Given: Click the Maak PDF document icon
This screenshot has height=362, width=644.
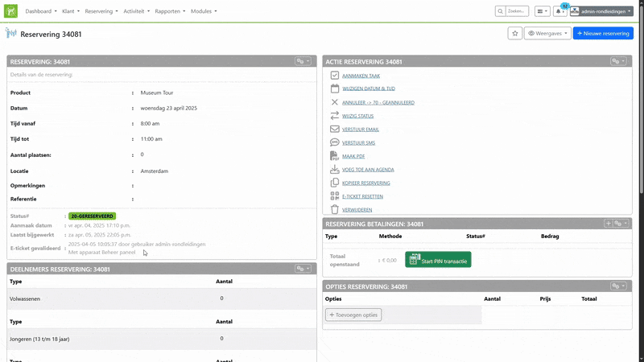Looking at the screenshot, I should 335,156.
